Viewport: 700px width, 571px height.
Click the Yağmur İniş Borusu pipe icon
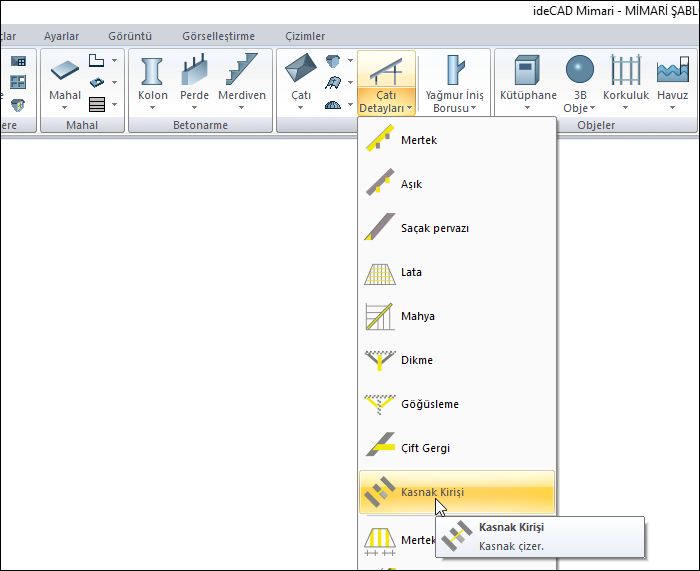tap(454, 70)
